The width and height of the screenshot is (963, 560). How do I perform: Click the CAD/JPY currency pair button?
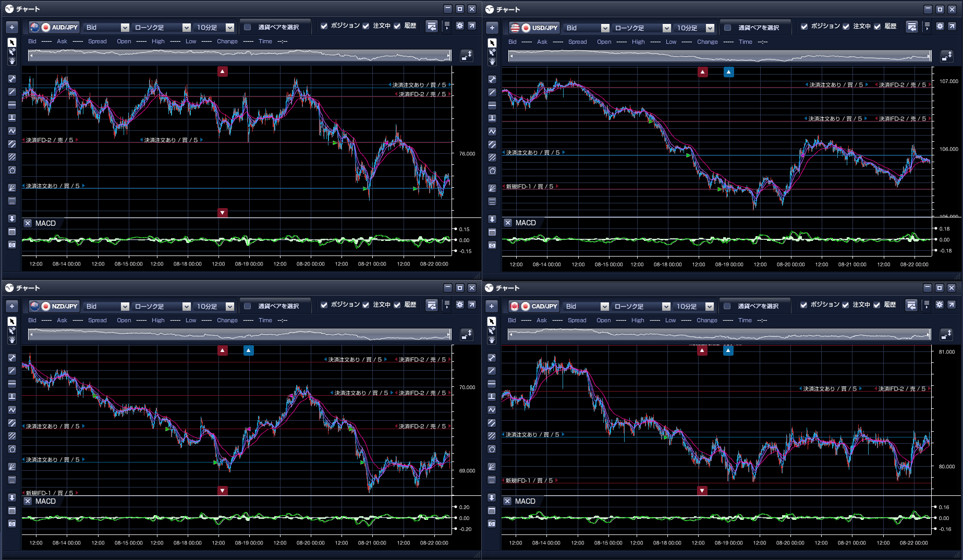pos(534,306)
